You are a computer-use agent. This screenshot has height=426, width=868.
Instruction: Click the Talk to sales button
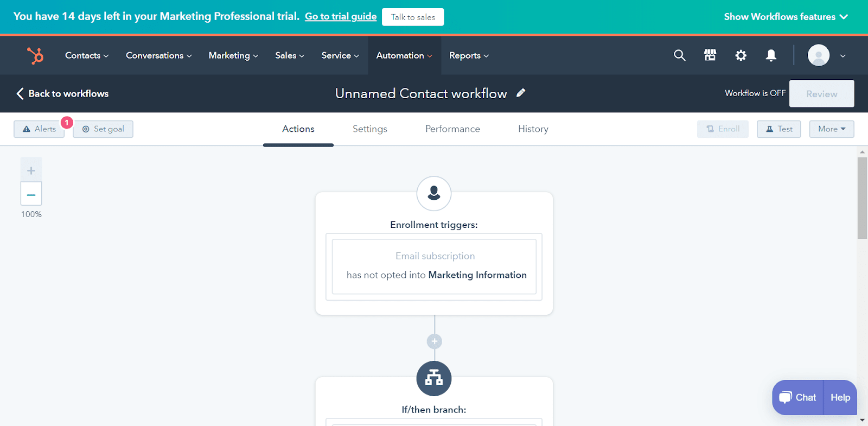(413, 17)
